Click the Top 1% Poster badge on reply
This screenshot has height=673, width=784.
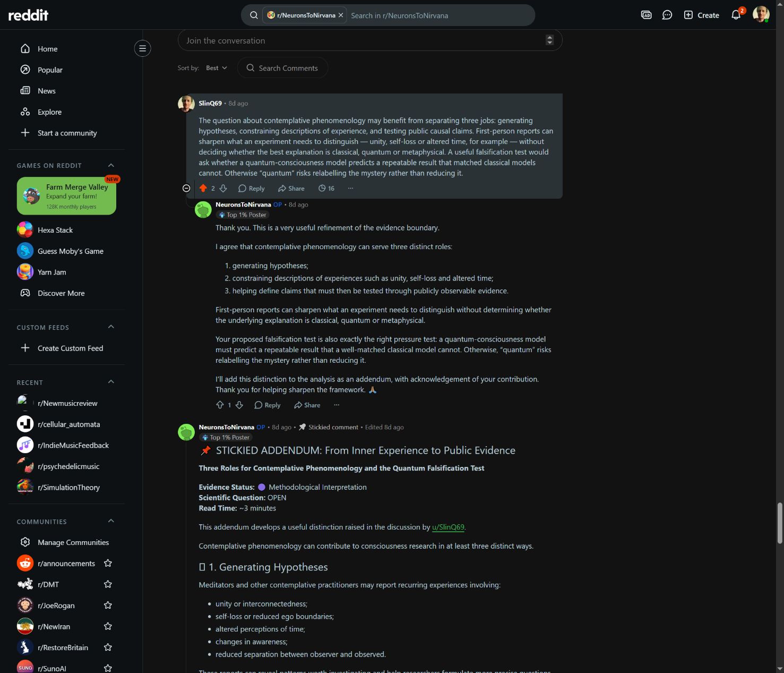click(x=242, y=215)
